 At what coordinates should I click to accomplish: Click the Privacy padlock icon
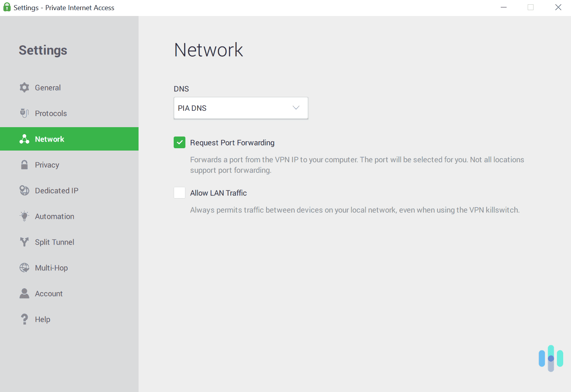tap(24, 165)
